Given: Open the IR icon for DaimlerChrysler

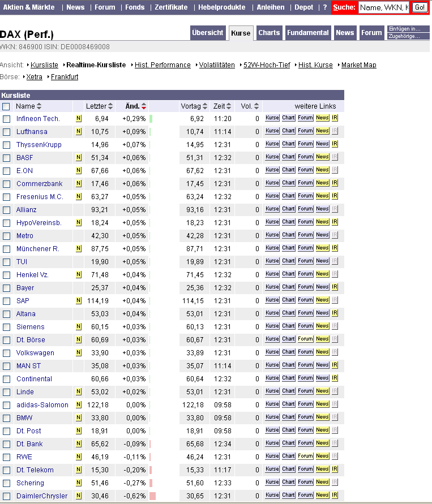Looking at the screenshot, I should click(335, 495).
